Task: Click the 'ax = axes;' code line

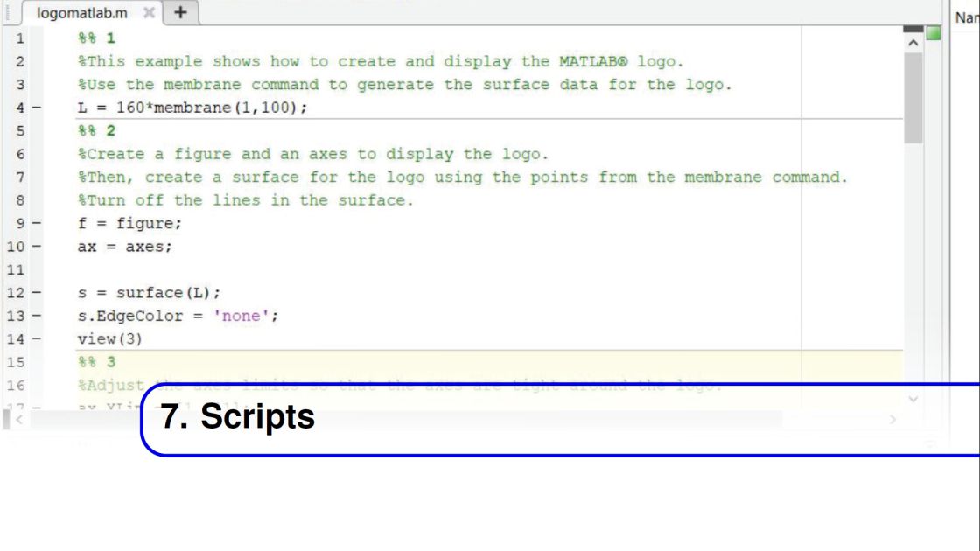Action: click(124, 247)
